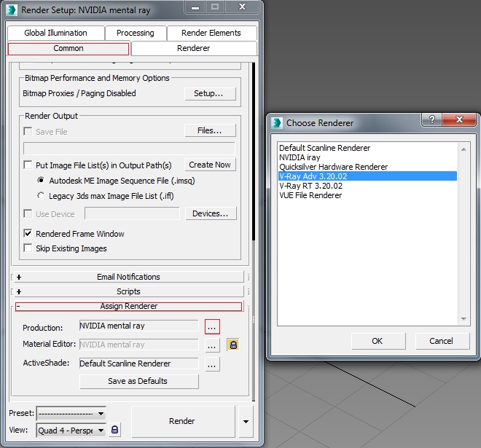
Task: Click the Files... button in Render Output
Action: (x=210, y=130)
